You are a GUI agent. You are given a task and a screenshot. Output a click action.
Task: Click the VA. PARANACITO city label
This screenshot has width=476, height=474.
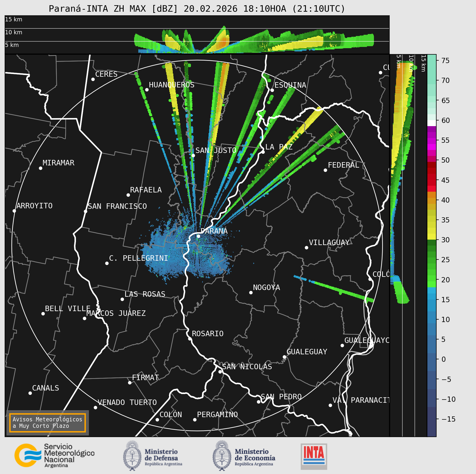tap(361, 400)
